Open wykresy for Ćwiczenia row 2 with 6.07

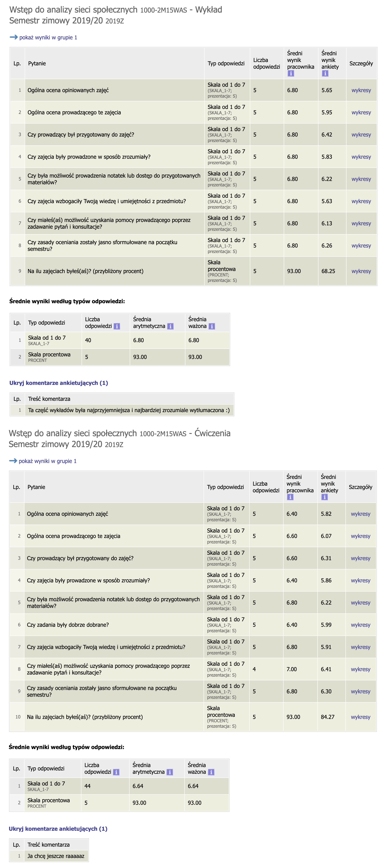(x=361, y=536)
